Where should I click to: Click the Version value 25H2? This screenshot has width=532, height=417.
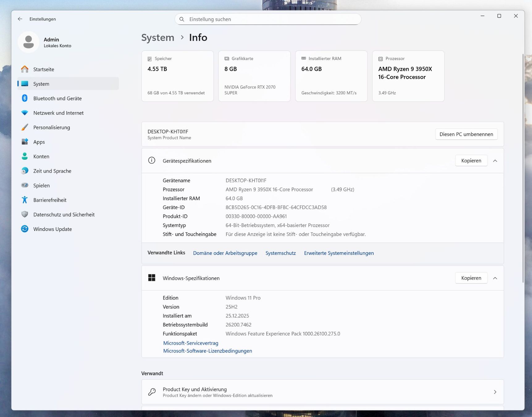(x=232, y=307)
